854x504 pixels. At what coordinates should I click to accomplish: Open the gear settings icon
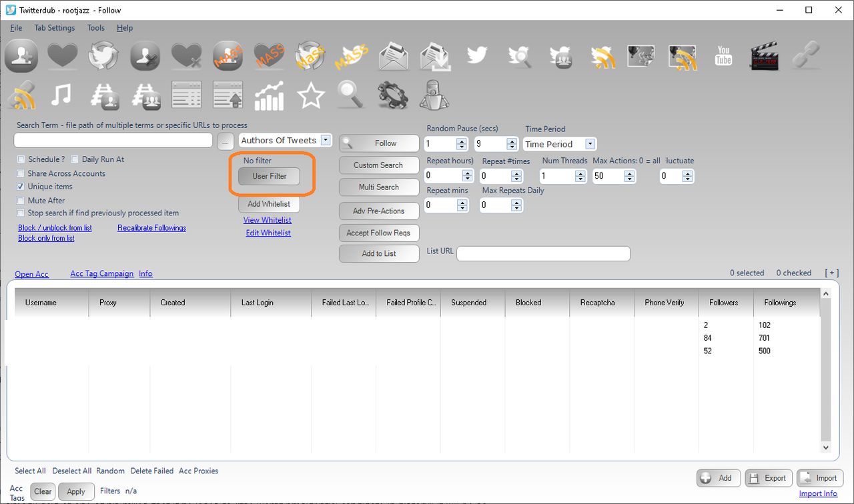pos(392,95)
